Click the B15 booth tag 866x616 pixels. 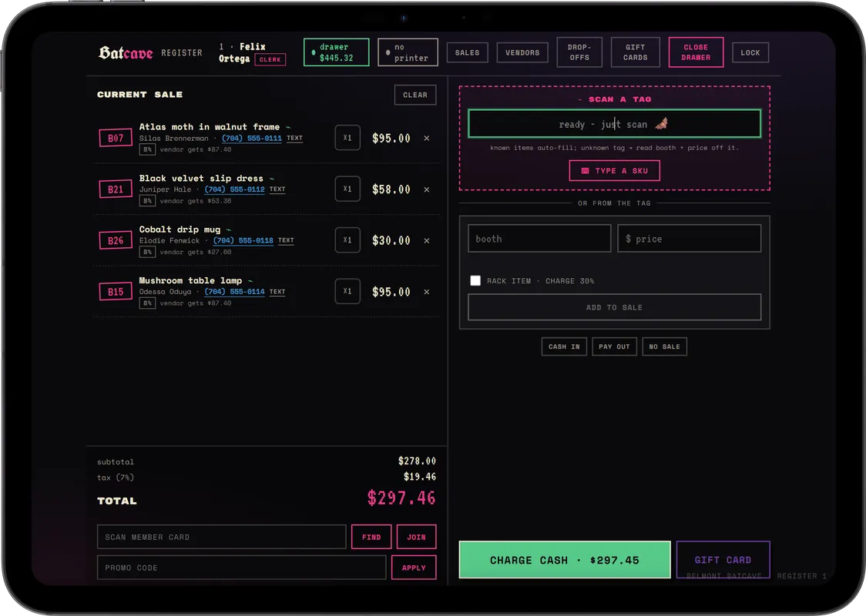point(116,291)
